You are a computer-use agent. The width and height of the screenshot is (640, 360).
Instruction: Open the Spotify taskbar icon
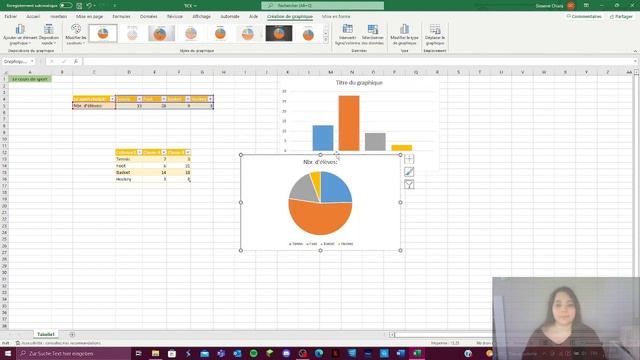point(253,353)
